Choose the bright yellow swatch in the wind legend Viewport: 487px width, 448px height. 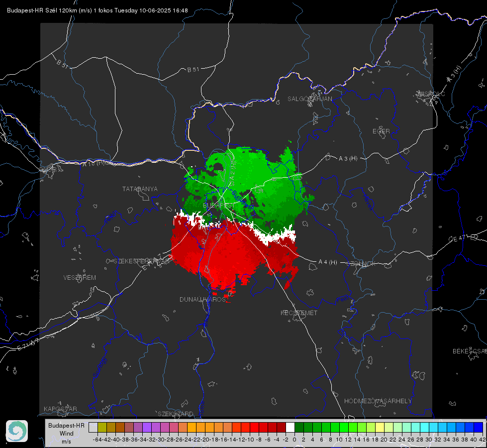point(380,427)
